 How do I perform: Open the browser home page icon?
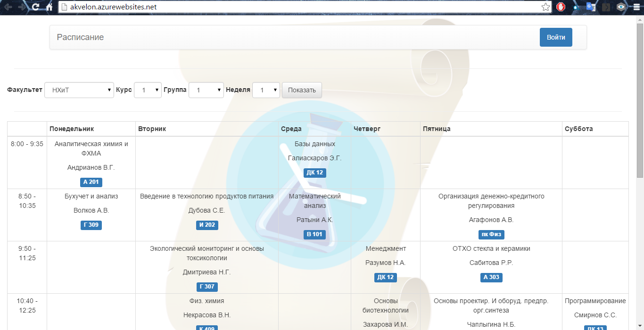[49, 7]
